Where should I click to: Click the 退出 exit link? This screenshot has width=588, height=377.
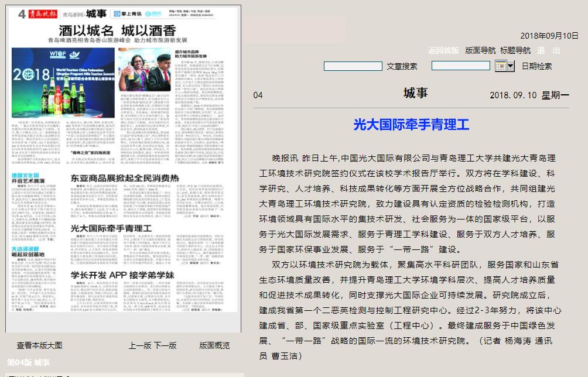tap(549, 50)
